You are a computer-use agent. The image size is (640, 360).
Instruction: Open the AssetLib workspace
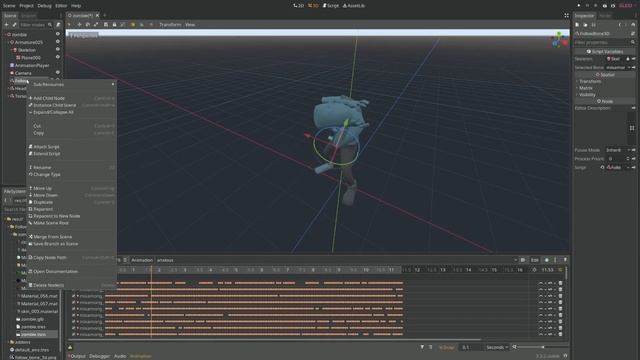point(353,6)
